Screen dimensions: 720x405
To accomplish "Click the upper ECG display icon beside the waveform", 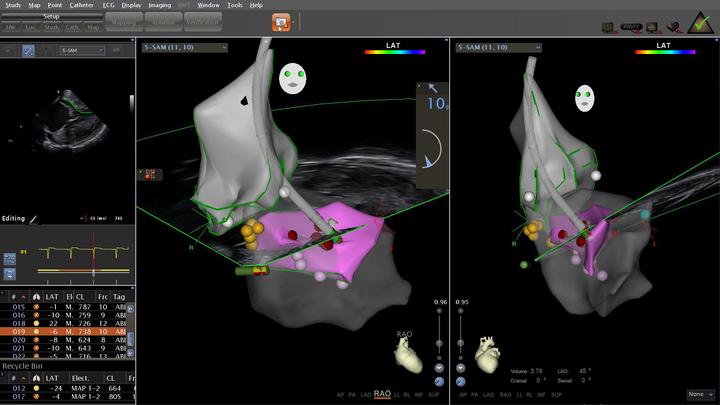I will pyautogui.click(x=8, y=257).
